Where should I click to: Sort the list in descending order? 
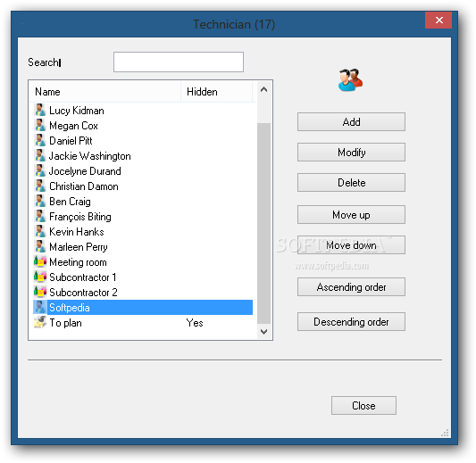click(351, 322)
